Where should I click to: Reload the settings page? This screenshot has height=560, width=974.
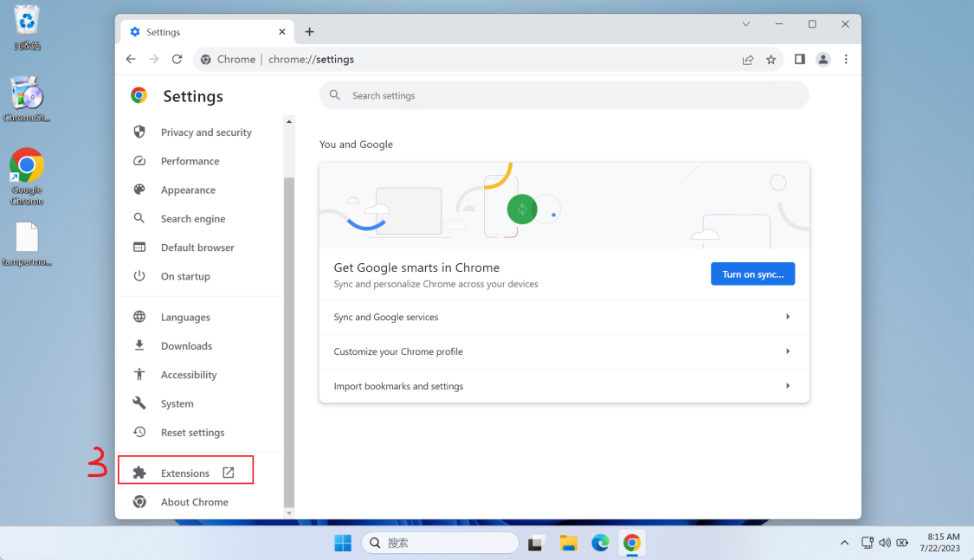pyautogui.click(x=177, y=59)
